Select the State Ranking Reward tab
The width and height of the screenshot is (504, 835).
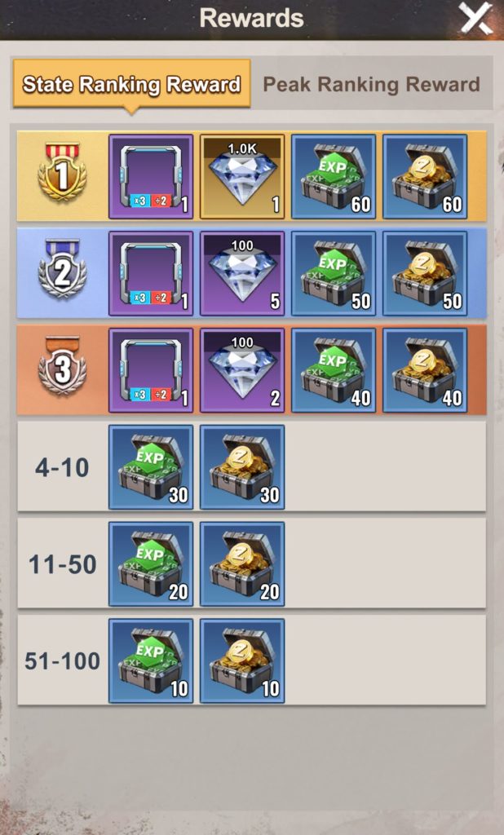click(131, 84)
